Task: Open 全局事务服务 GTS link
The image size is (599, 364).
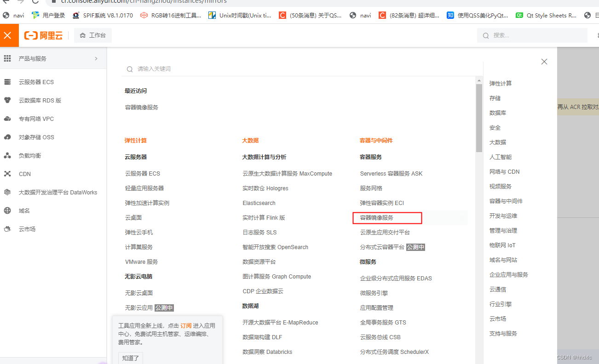Action: (383, 323)
